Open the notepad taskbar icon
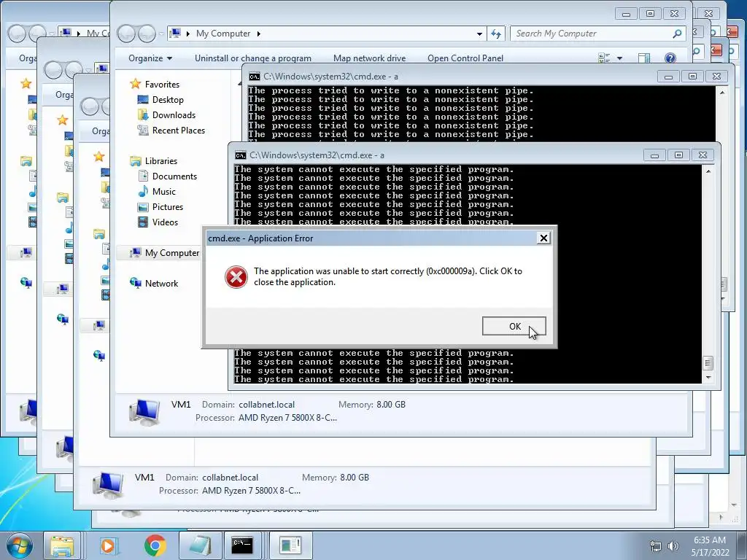The height and width of the screenshot is (560, 747). (201, 545)
